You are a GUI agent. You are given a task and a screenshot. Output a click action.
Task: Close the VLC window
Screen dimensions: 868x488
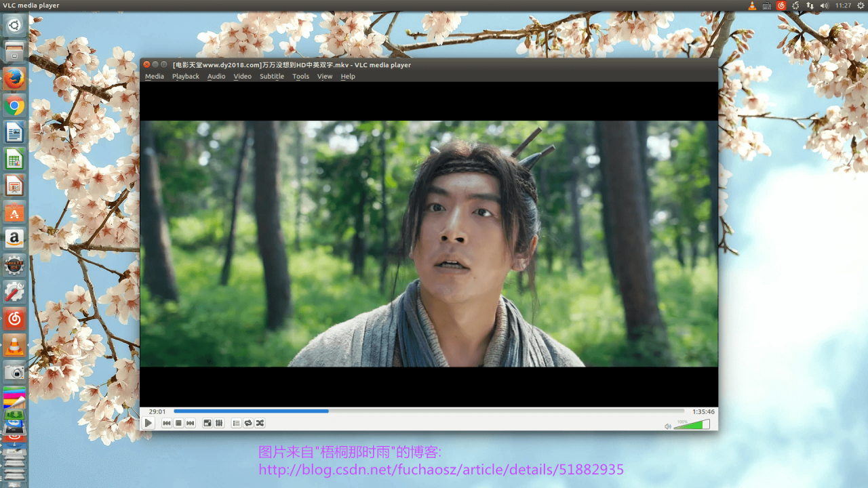[146, 64]
